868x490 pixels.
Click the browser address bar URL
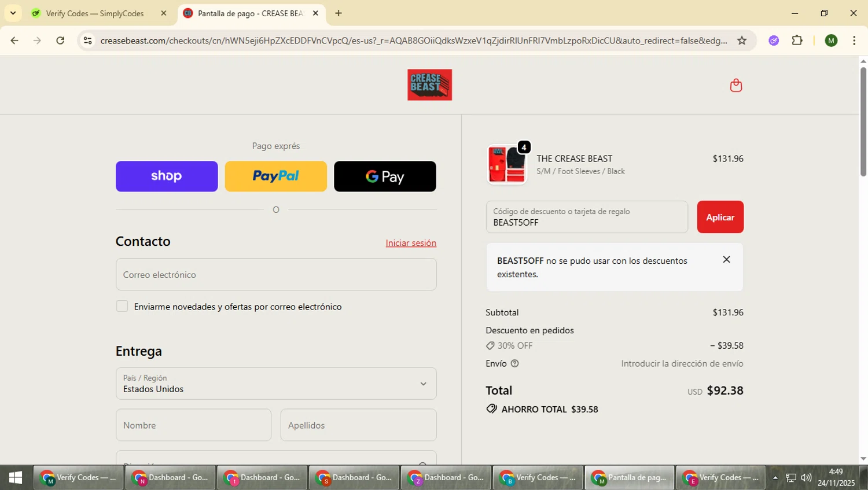click(413, 40)
